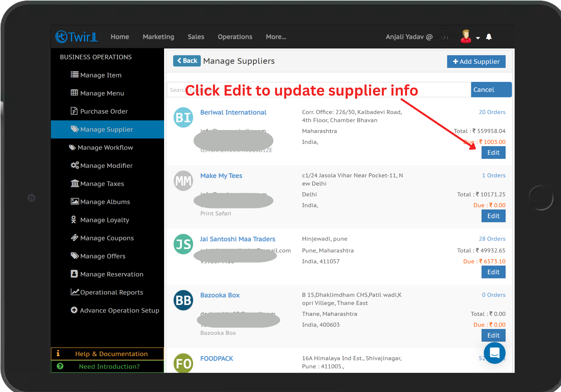This screenshot has width=561, height=392.
Task: Open Jai Santoshi Maa Traders link
Action: pyautogui.click(x=237, y=239)
